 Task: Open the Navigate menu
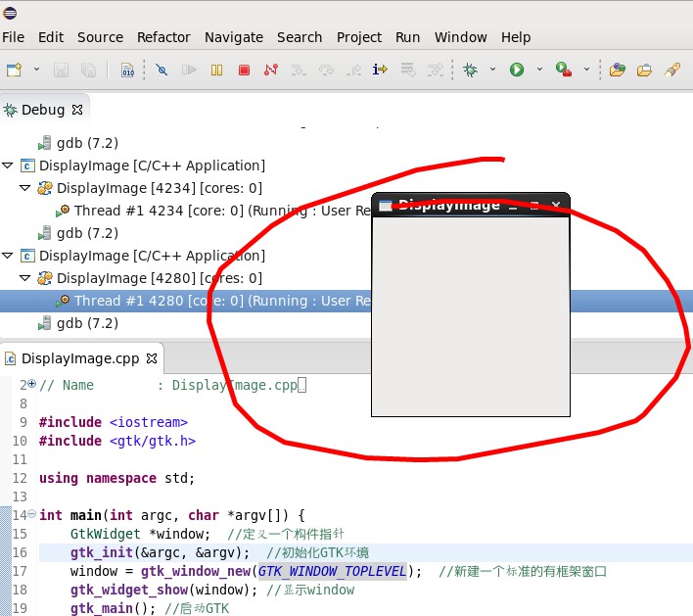pyautogui.click(x=233, y=37)
